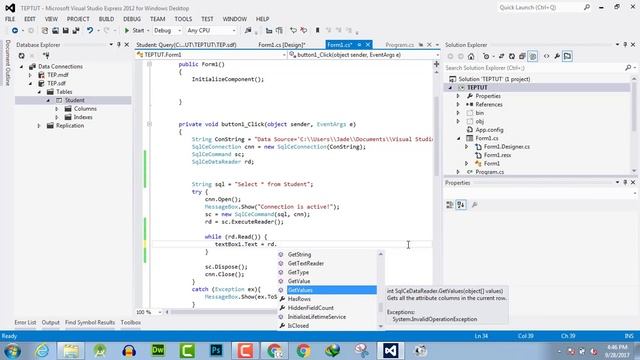
Task: Expand the References node in Solution Explorer
Action: tap(458, 104)
